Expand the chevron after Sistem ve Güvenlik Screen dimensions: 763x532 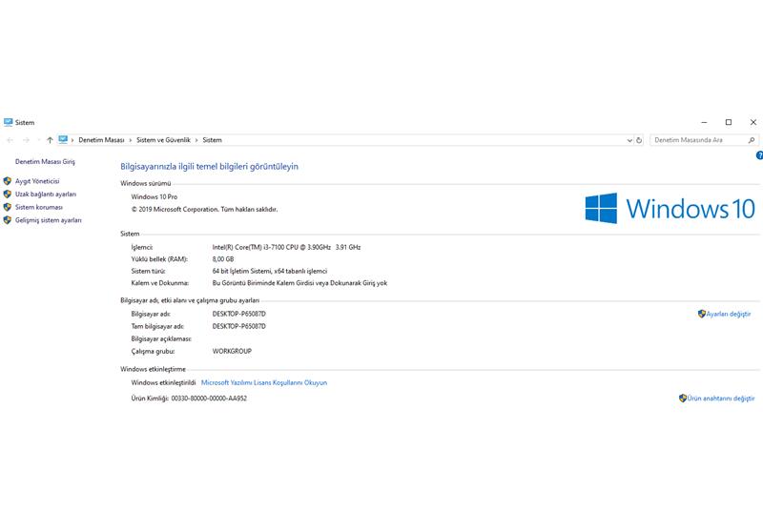[x=196, y=140]
